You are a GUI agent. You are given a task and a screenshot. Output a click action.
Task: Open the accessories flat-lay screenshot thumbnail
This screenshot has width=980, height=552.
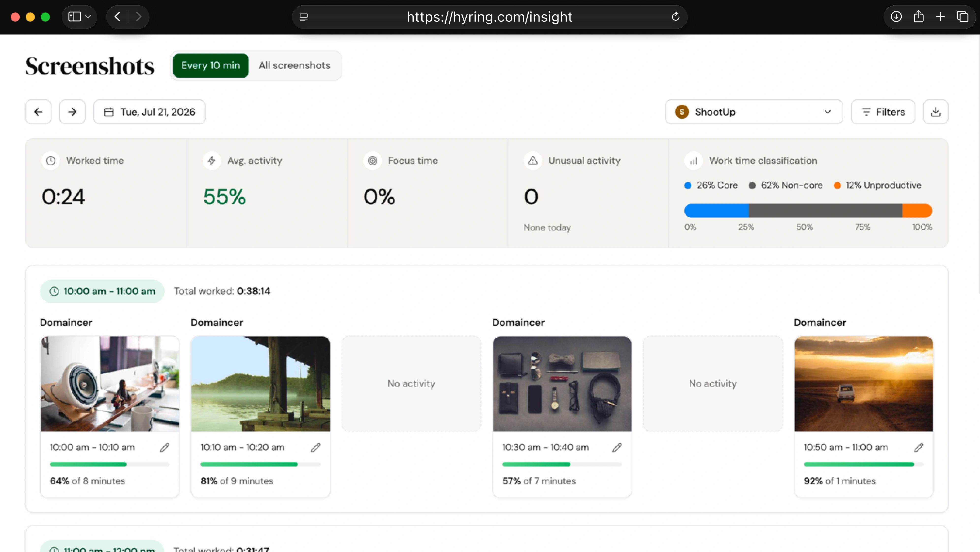click(x=562, y=384)
